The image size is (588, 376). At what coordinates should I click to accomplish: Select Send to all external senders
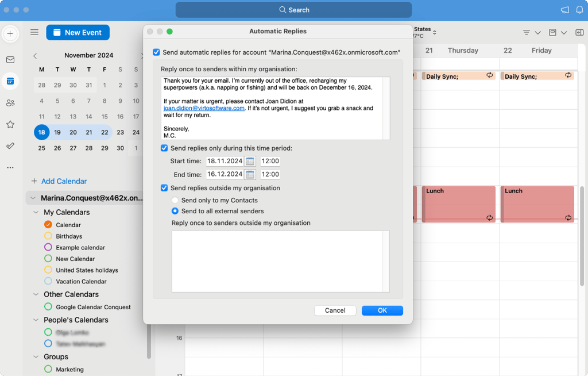[175, 211]
